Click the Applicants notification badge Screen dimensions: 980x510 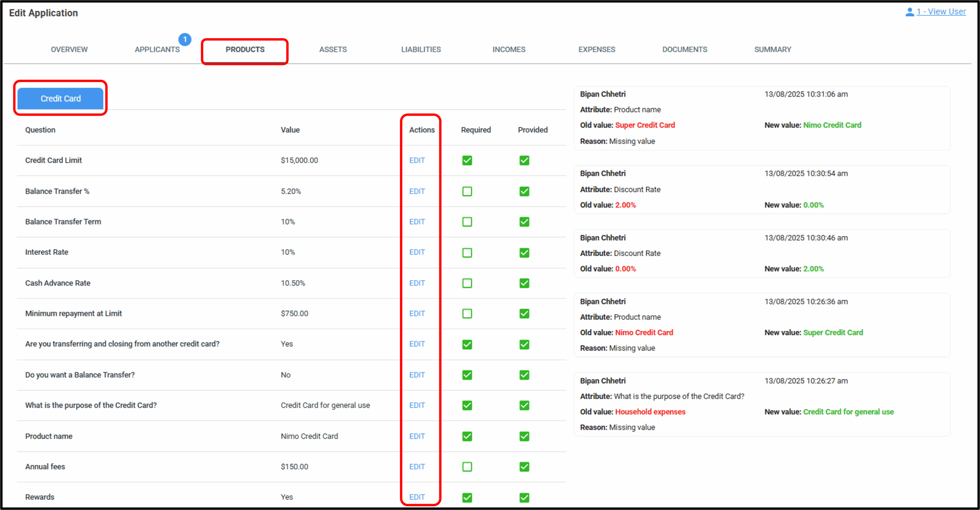(185, 39)
